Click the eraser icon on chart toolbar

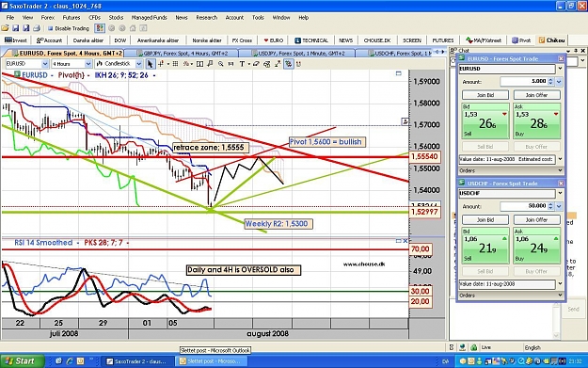click(256, 64)
